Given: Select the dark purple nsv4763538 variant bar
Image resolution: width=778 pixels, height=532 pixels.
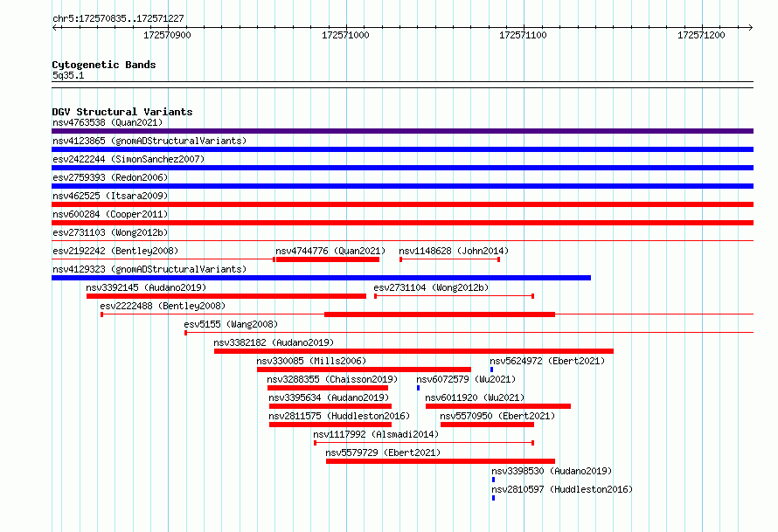Looking at the screenshot, I should [x=402, y=131].
